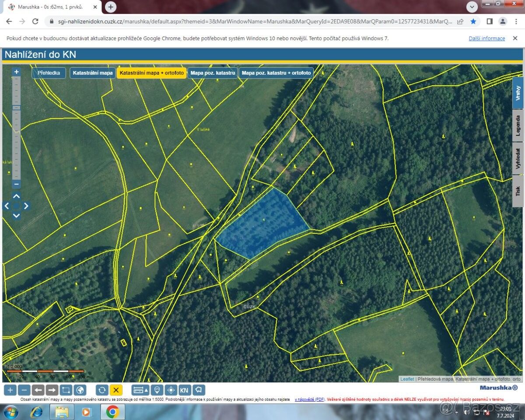Screen dimensions: 525x420
Task: Click the zoom in plus button in bottom toolbar
Action: 10,390
